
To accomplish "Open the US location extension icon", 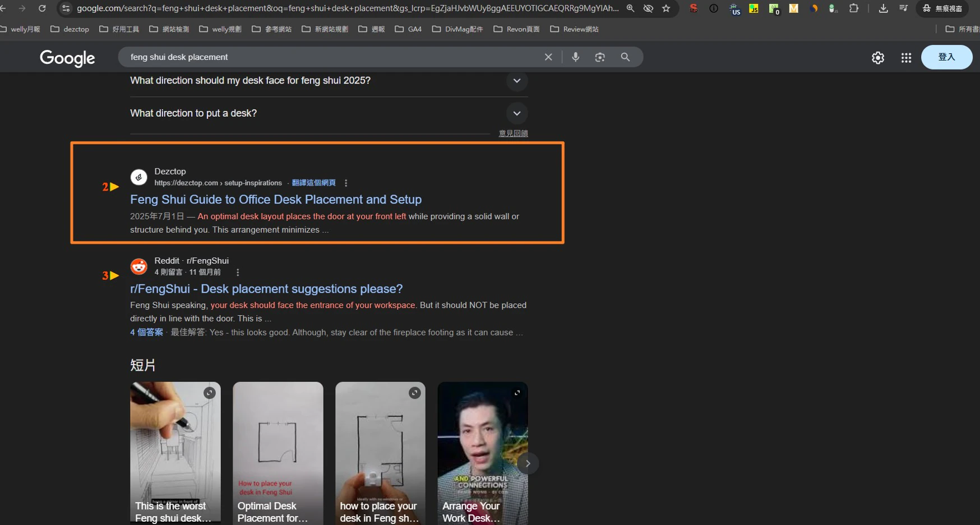I will coord(734,8).
